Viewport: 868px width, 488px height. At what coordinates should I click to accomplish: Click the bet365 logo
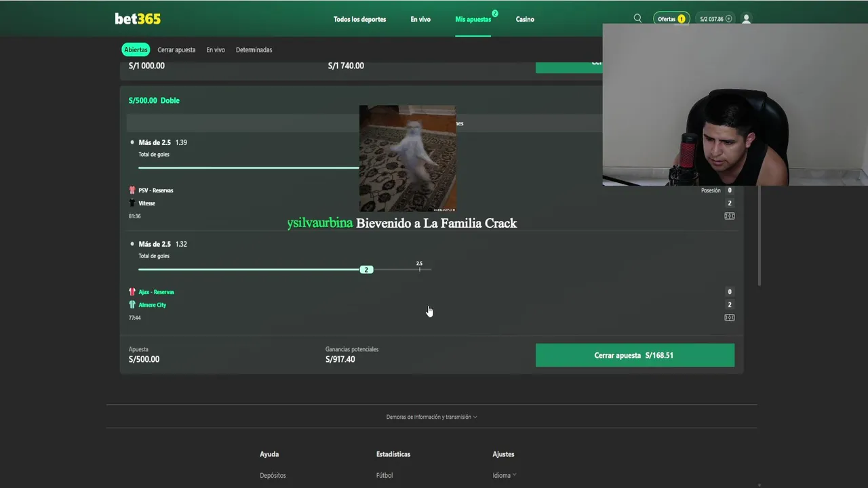[138, 19]
